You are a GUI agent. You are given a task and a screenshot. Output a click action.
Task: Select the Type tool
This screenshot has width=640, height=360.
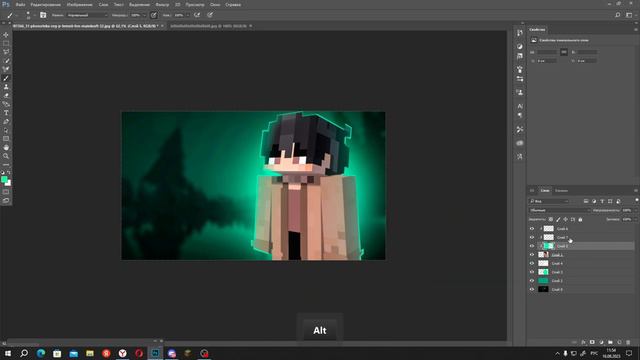coord(6,113)
